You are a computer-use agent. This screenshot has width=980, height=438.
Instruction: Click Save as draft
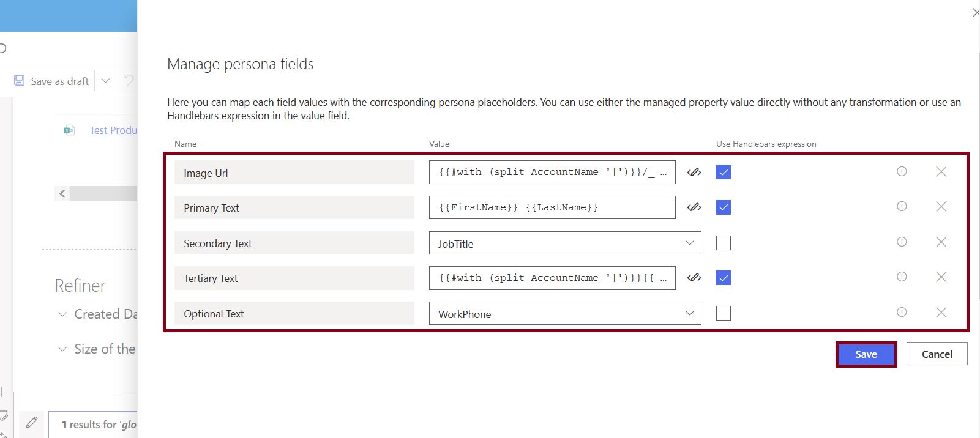[60, 81]
